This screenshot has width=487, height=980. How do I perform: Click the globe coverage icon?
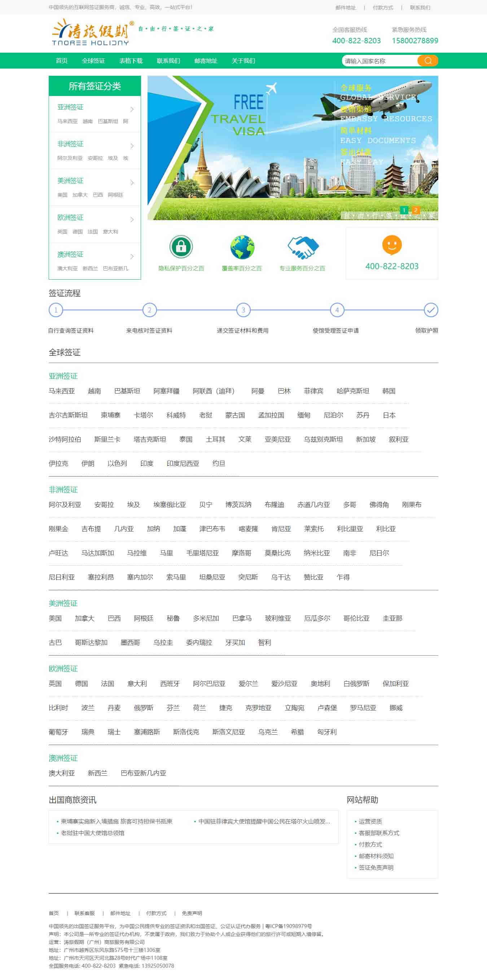tap(242, 247)
